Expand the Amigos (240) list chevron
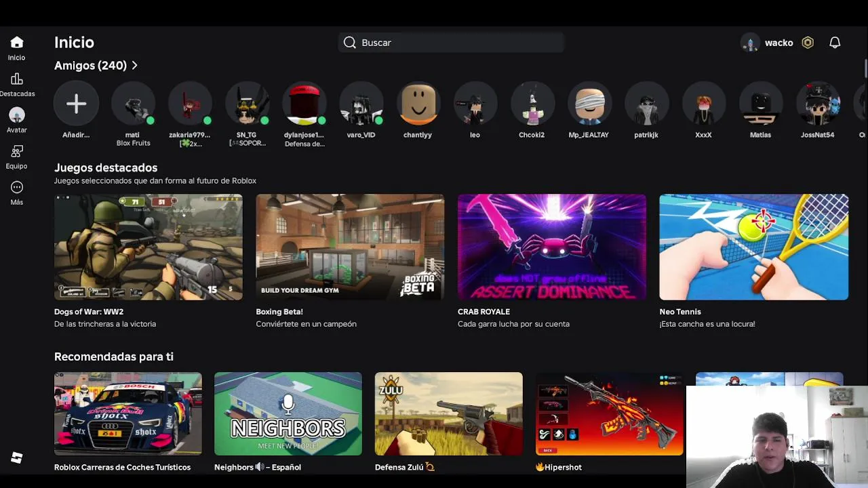The height and width of the screenshot is (488, 868). pos(135,66)
